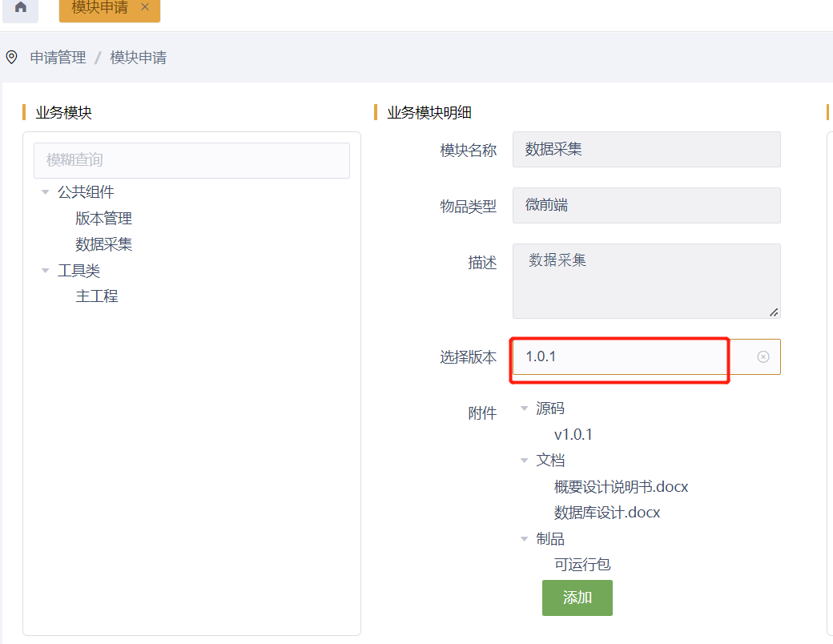Collapse the 源码 attachment node

(x=525, y=409)
